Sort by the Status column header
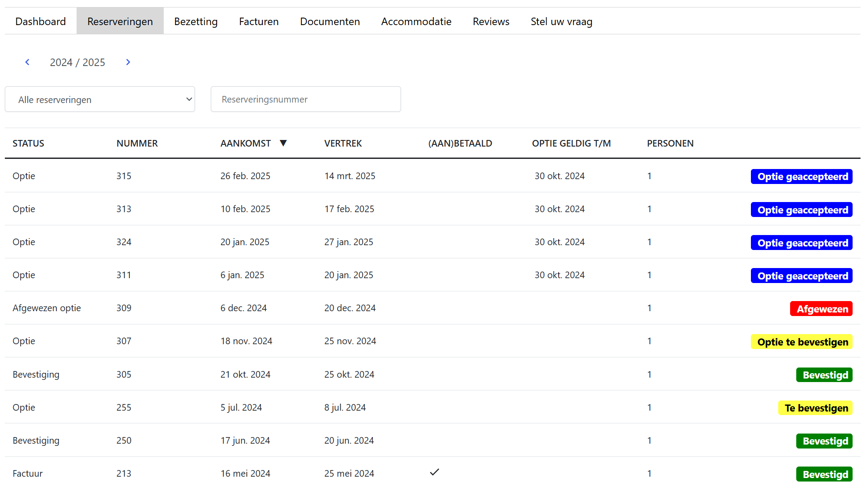Screen dimensions: 868x489 coord(28,143)
